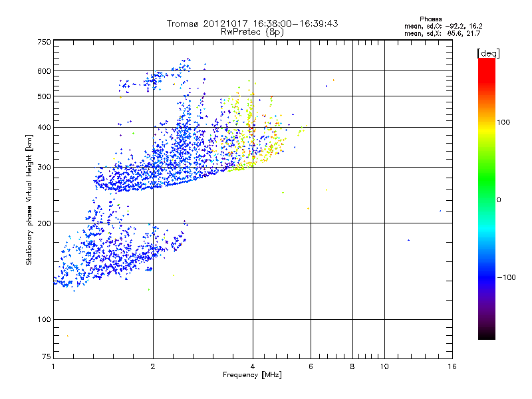The width and height of the screenshot is (532, 399).
Task: Click the isolated blue data point near 12 MHz
Action: click(408, 240)
